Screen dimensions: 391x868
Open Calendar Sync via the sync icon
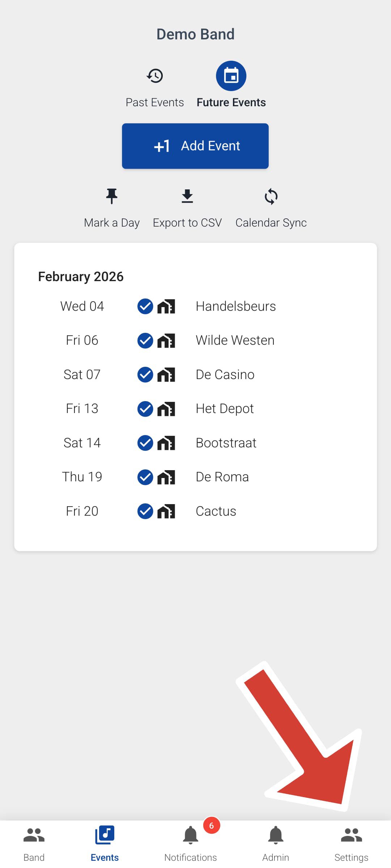[x=271, y=197]
